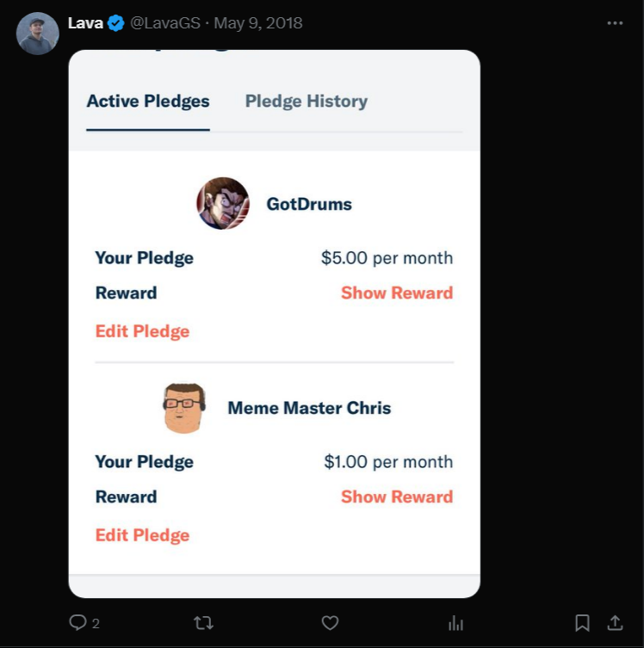644x648 pixels.
Task: Click the blue verified badge next to Lava
Action: 115,23
